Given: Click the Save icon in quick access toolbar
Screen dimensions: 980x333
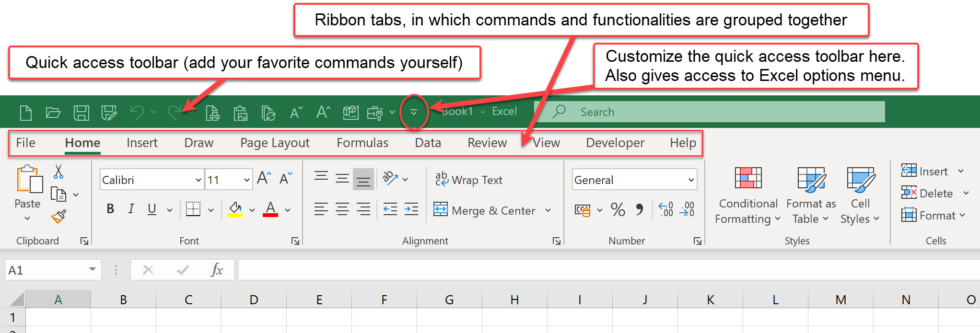Looking at the screenshot, I should click(x=81, y=113).
